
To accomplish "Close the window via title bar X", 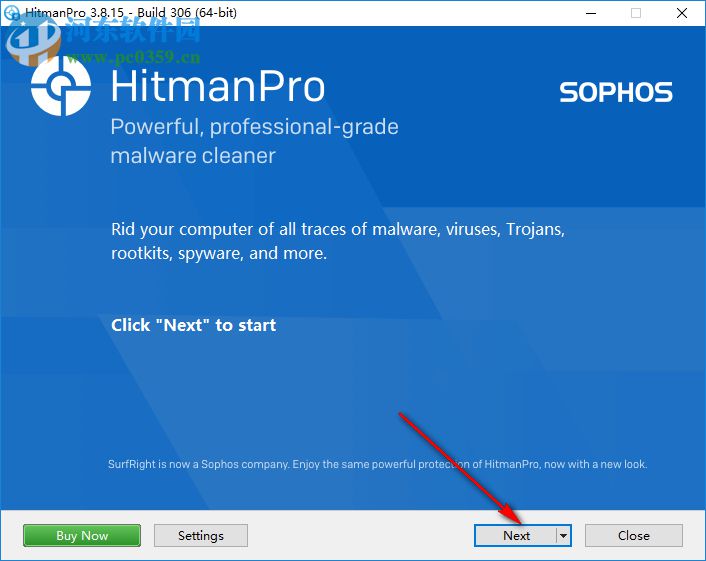I will (x=682, y=13).
